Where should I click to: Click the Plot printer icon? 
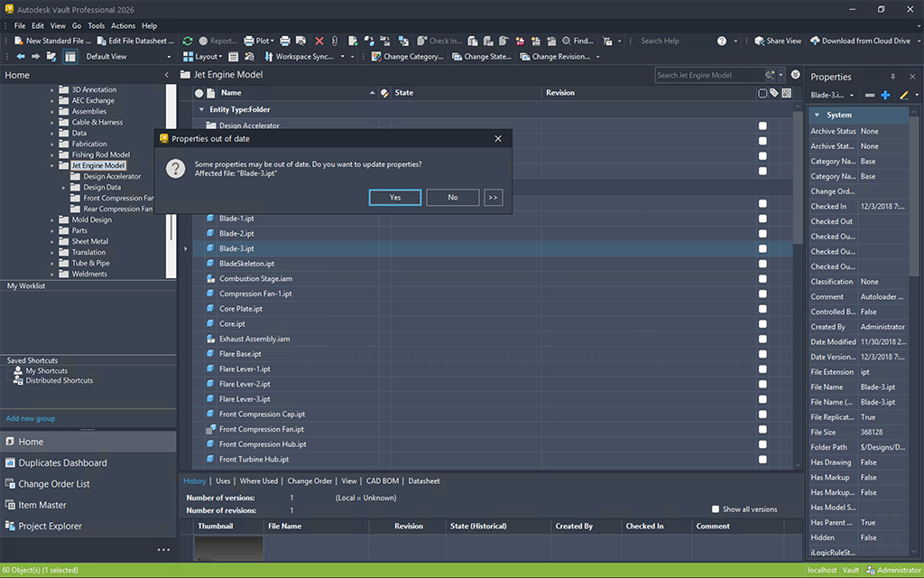pyautogui.click(x=249, y=41)
